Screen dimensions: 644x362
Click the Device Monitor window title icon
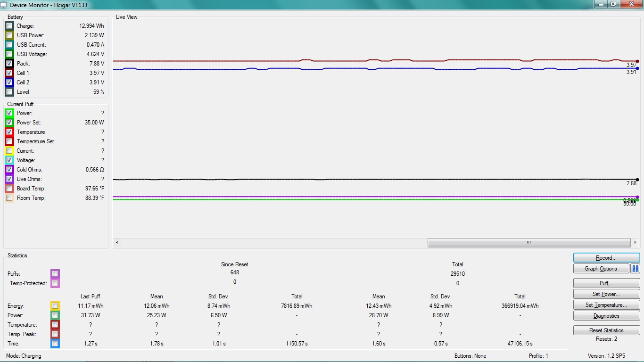[4, 5]
